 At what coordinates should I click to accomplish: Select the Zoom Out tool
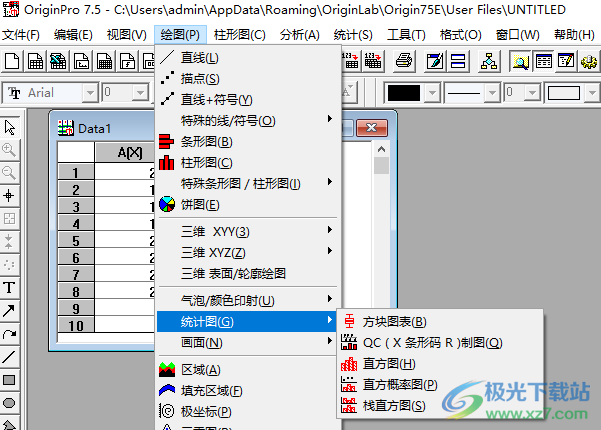[10, 173]
